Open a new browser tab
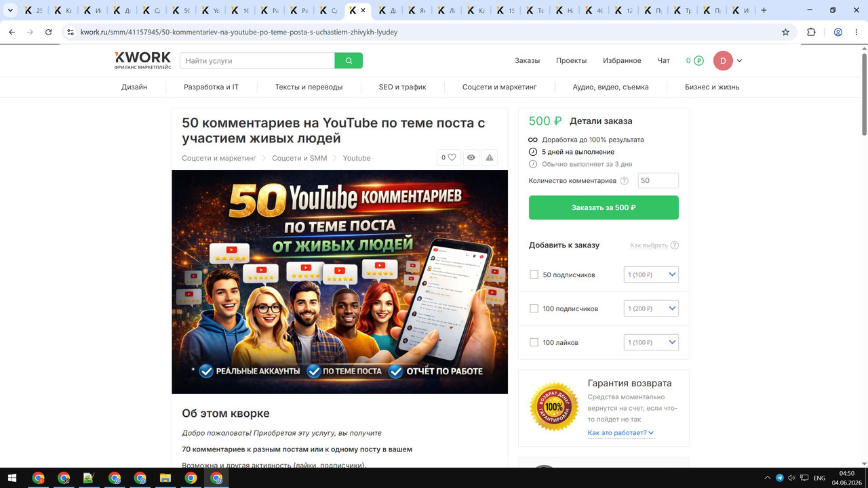 pyautogui.click(x=764, y=10)
